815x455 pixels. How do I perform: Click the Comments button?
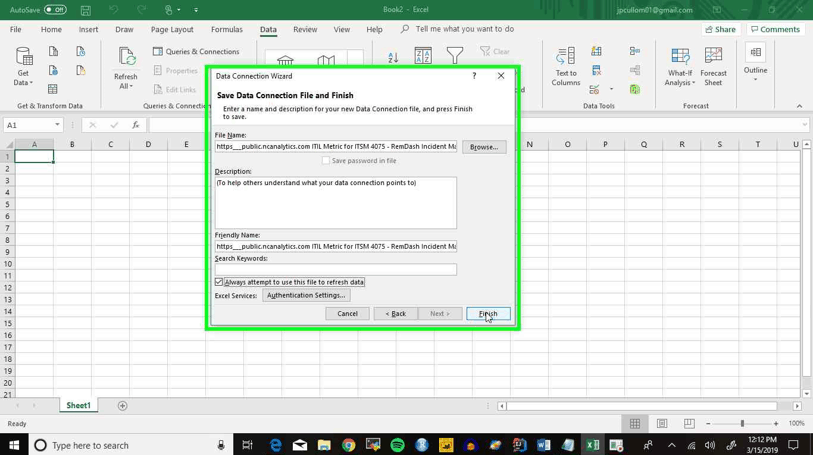pos(775,30)
